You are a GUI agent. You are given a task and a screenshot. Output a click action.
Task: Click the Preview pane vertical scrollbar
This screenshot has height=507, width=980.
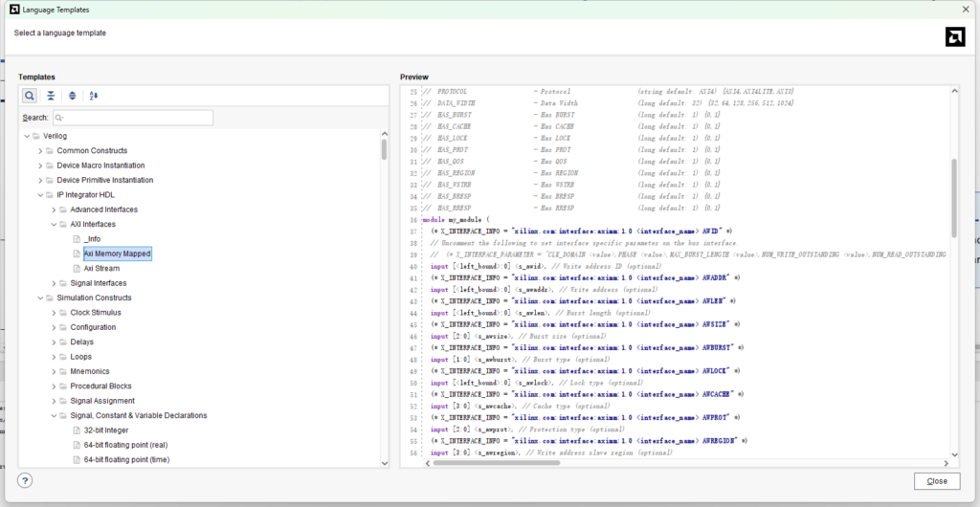click(954, 198)
